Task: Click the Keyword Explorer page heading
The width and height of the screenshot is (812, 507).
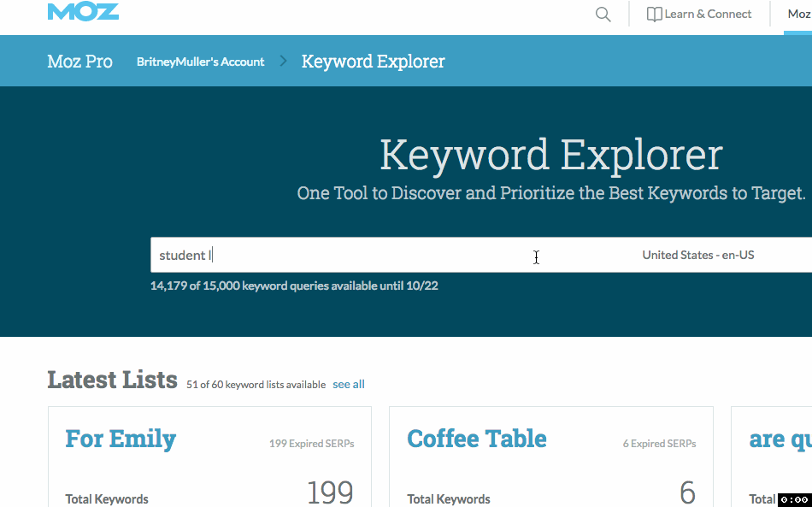Action: coord(550,156)
